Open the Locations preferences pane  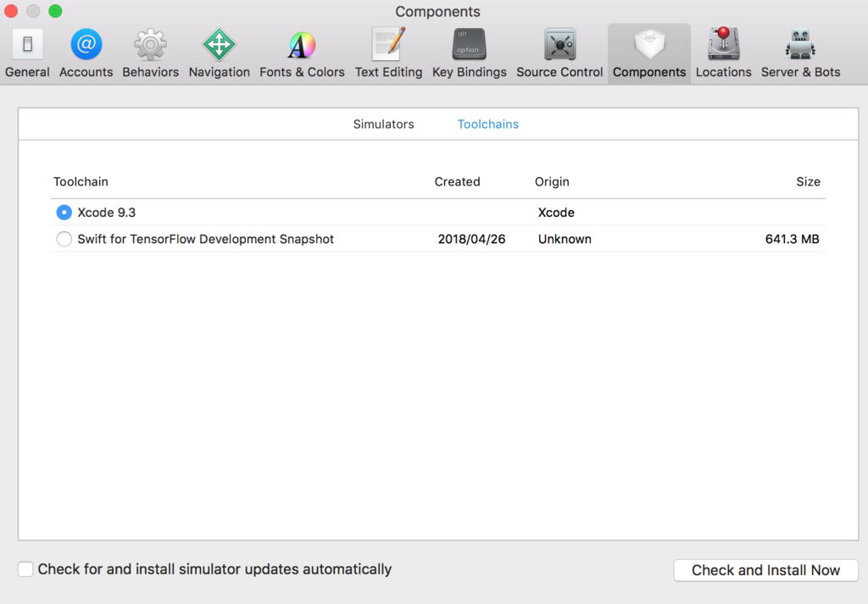coord(724,53)
